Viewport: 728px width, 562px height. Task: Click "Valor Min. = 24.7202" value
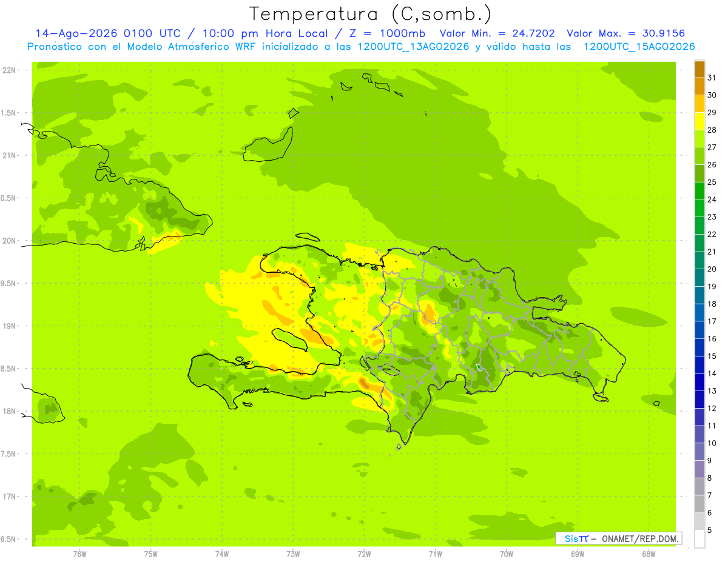click(x=497, y=33)
